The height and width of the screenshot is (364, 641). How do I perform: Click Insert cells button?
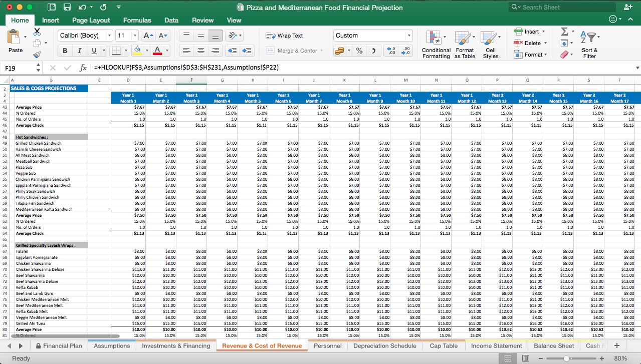click(x=530, y=32)
